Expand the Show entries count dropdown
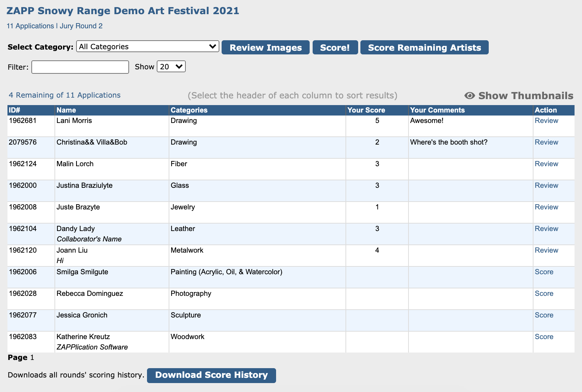Viewport: 582px width, 392px height. [171, 67]
